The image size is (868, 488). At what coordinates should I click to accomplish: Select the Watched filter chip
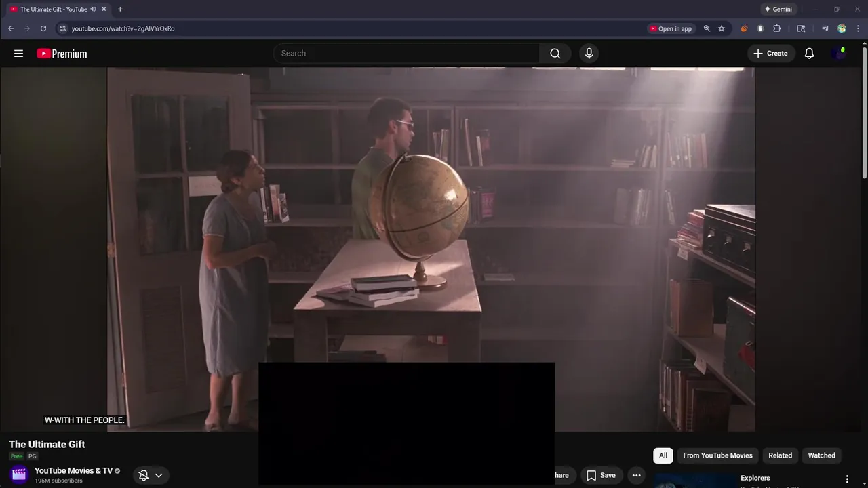[821, 455]
